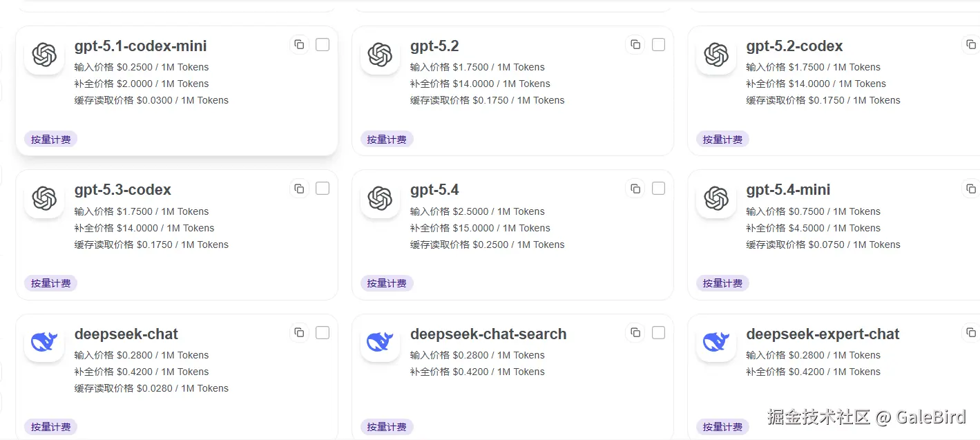Open the deepseek-chat-search model title
Screen dimensions: 980x440
[x=488, y=334]
